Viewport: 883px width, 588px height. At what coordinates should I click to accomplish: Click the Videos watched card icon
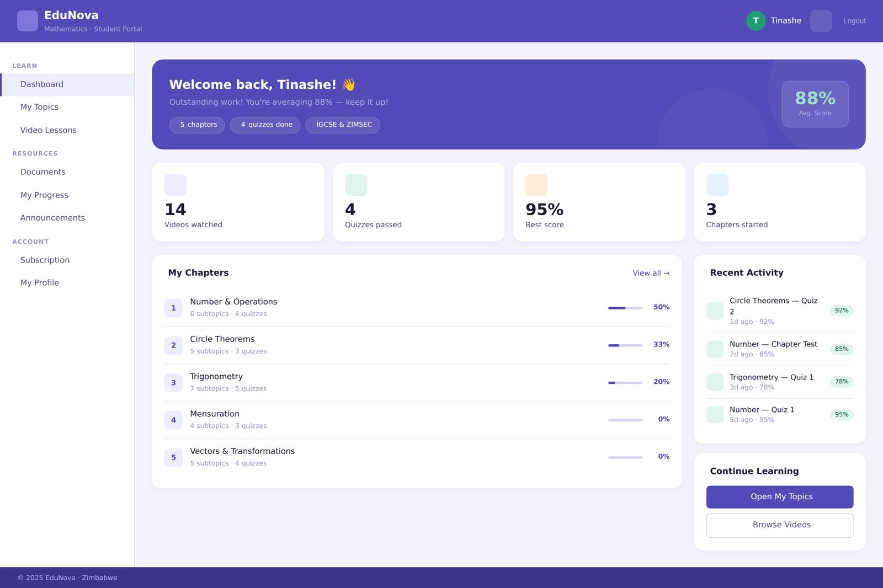[175, 185]
